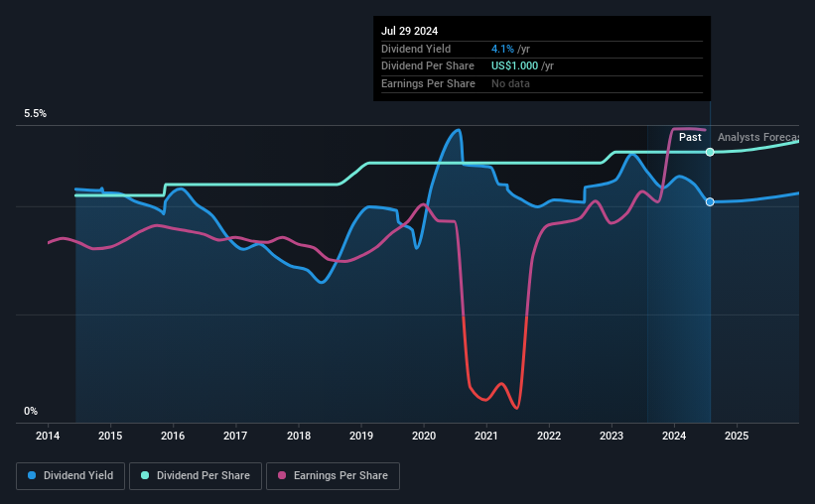The image size is (815, 504).
Task: Select the 2024 label on the x-axis
Action: coord(674,436)
